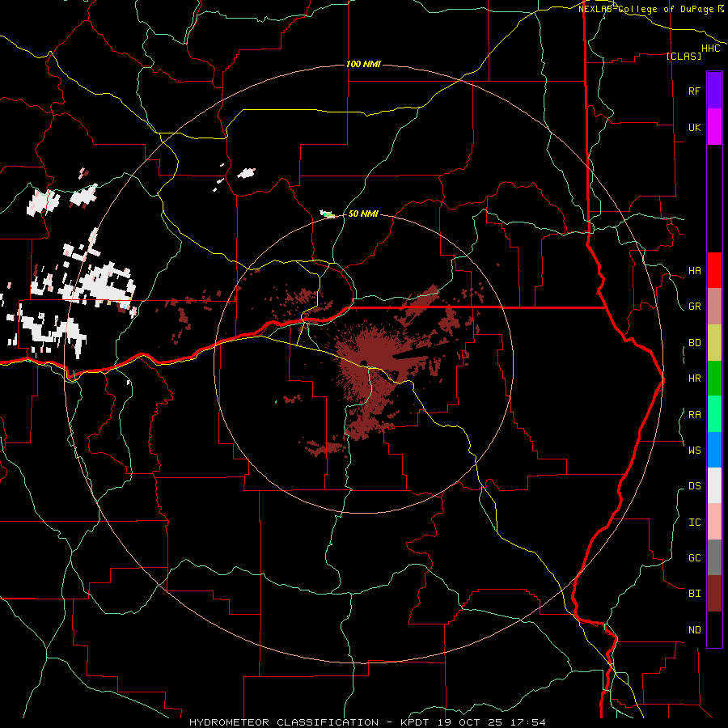Click the KPDT station identifier
The image size is (728, 728).
coord(416,722)
